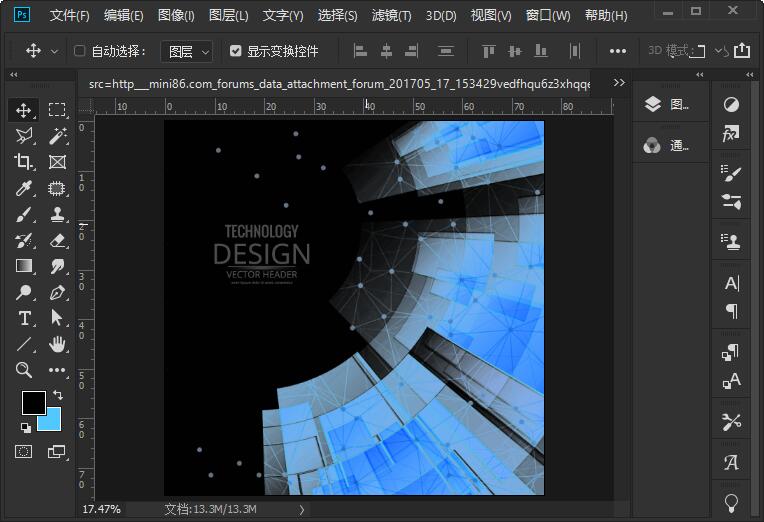Open the 帮助(H) menu

606,16
